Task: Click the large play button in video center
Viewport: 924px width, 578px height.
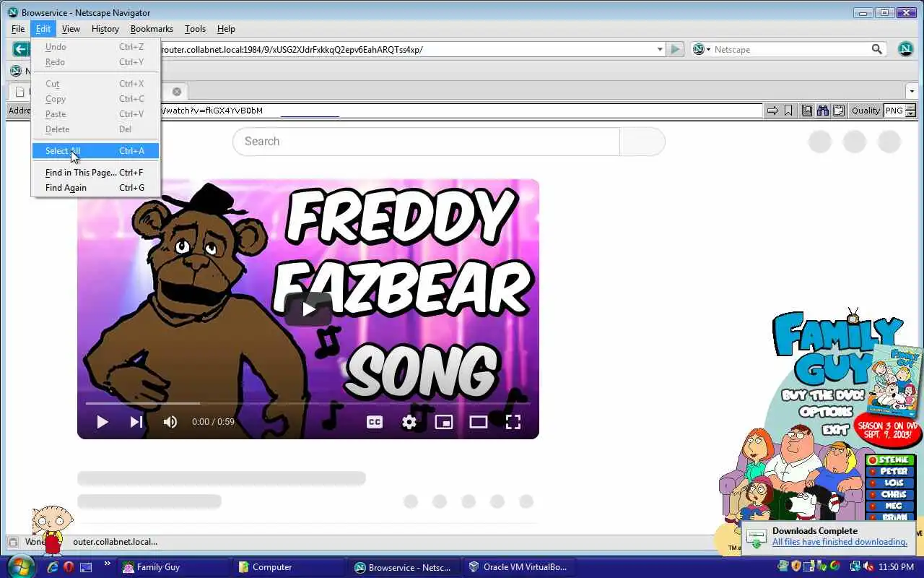Action: tap(308, 309)
